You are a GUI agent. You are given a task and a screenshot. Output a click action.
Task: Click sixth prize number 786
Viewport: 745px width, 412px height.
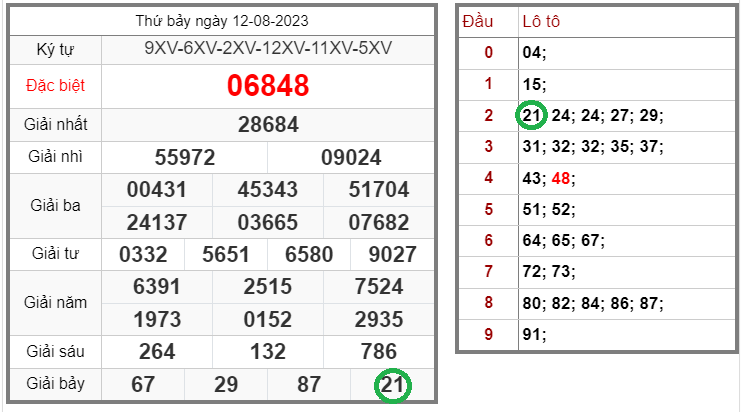click(379, 351)
